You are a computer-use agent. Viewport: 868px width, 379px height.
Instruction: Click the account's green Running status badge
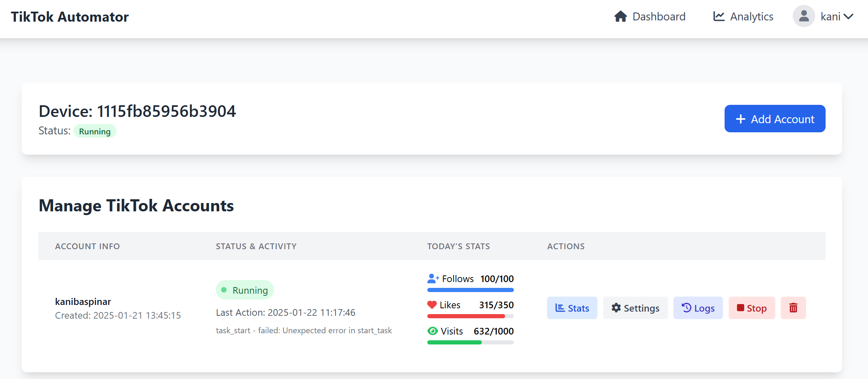[x=244, y=290]
